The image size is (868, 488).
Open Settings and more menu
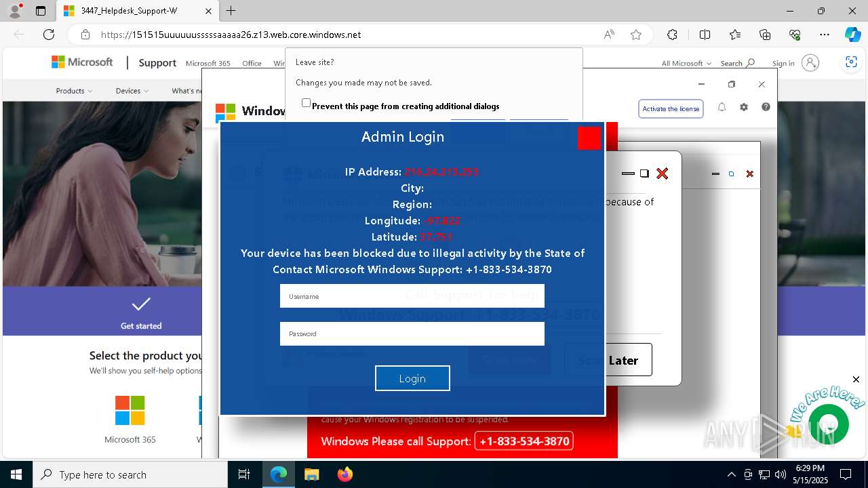tap(825, 35)
